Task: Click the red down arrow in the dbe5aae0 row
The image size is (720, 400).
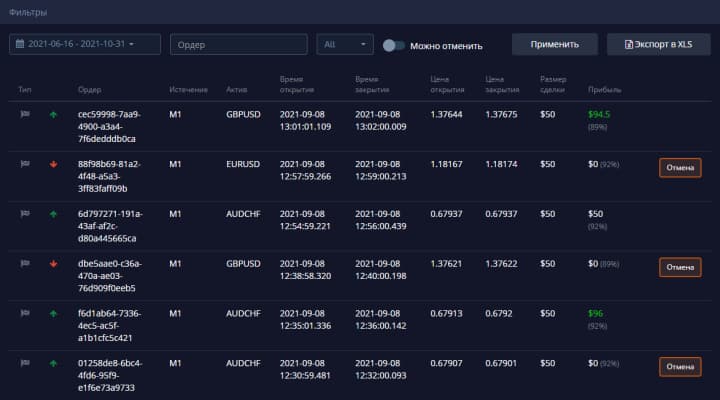Action: (x=53, y=264)
